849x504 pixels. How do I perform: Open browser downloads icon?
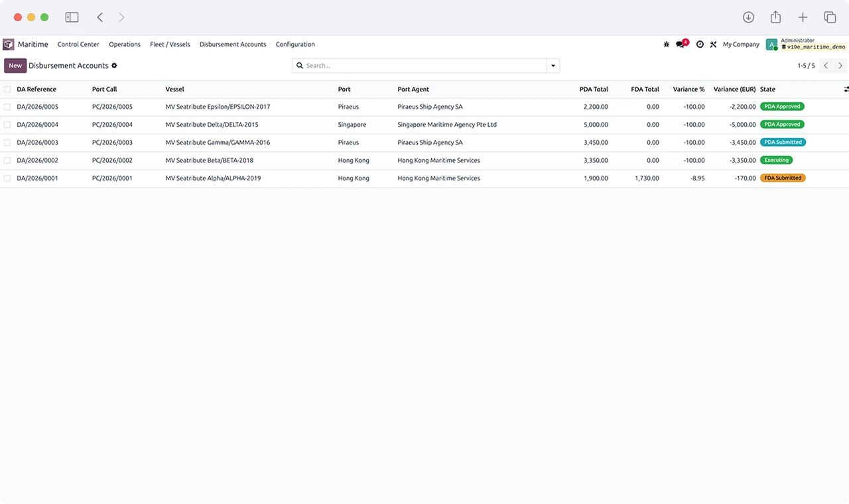748,17
